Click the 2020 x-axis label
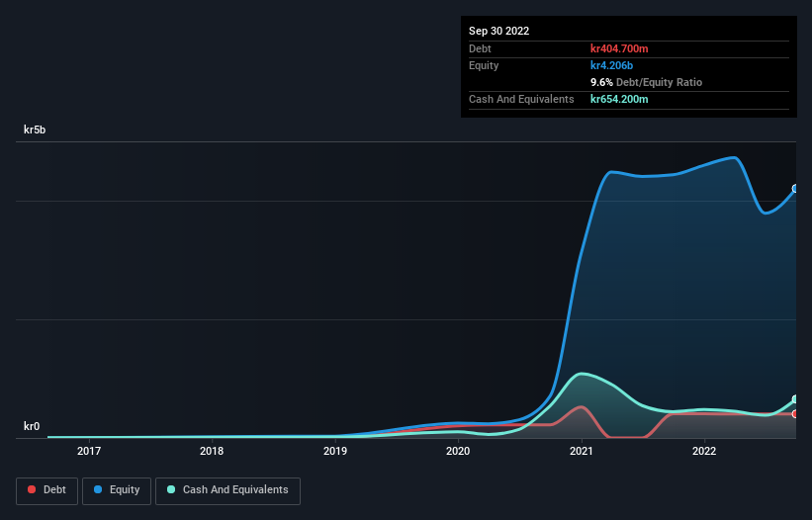 coord(458,451)
